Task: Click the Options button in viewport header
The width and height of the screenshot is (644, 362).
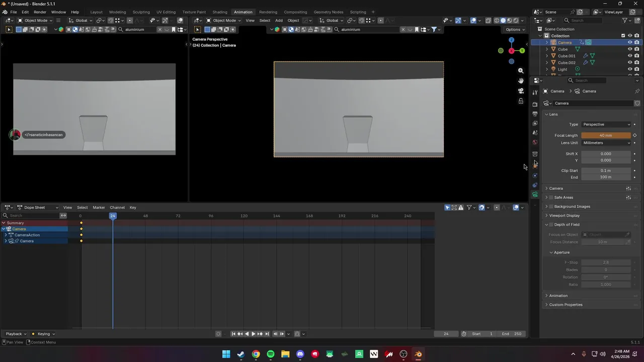Action: click(515, 30)
